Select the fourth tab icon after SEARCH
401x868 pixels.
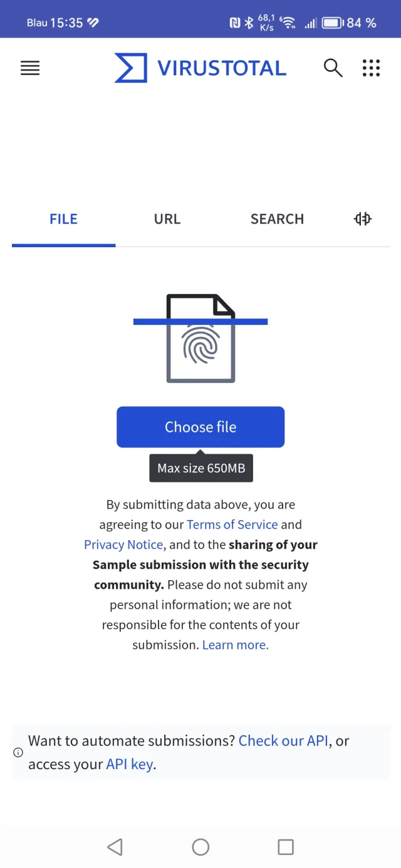click(x=362, y=219)
